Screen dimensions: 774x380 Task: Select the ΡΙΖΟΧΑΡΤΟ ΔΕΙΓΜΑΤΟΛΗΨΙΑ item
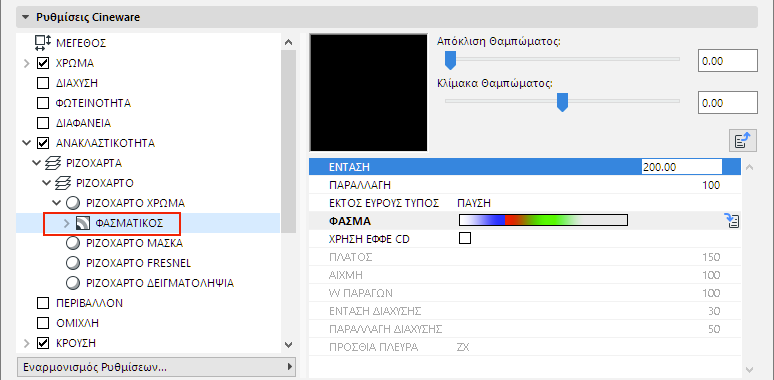(160, 283)
